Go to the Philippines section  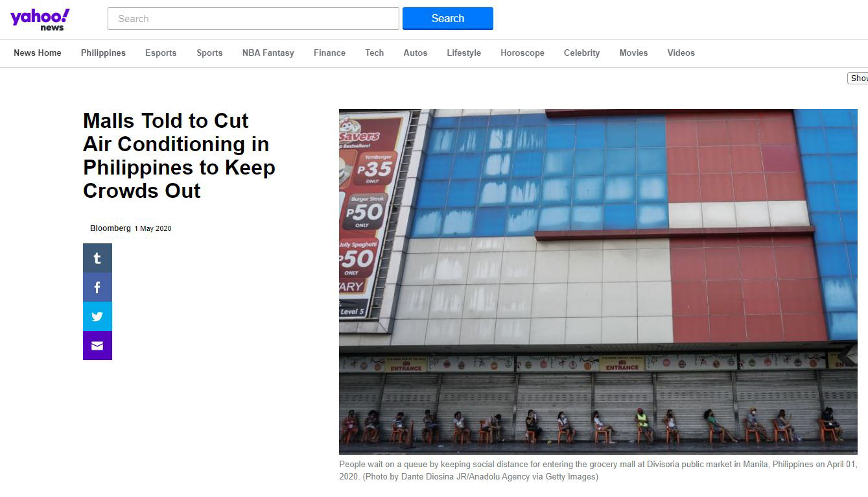pos(103,53)
